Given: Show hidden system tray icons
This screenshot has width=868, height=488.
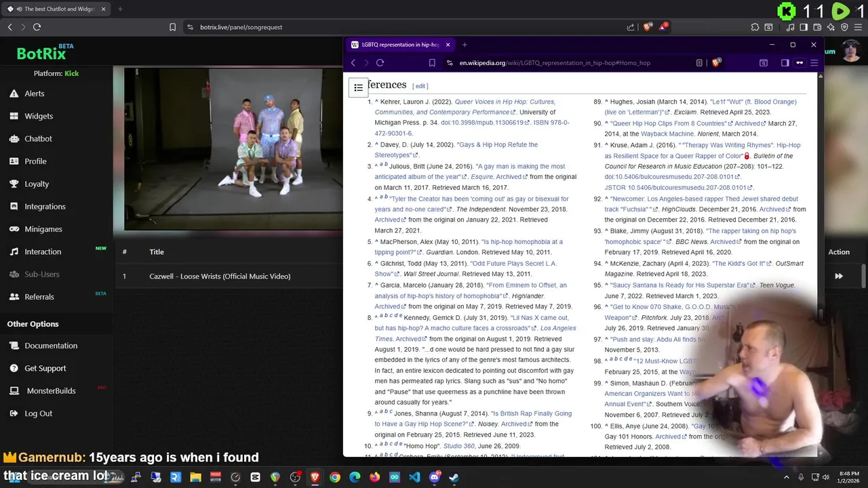Looking at the screenshot, I should (787, 477).
